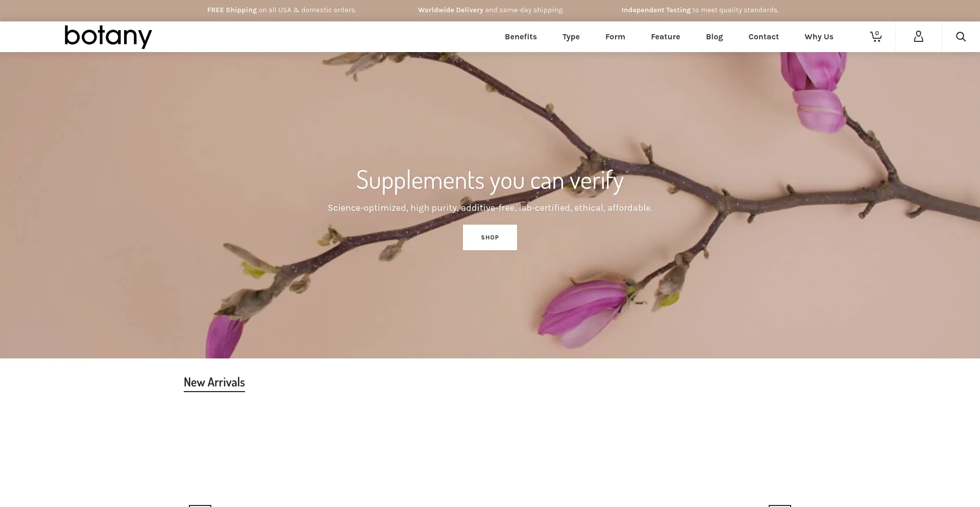
Task: Expand the Form navigation menu
Action: 615,37
